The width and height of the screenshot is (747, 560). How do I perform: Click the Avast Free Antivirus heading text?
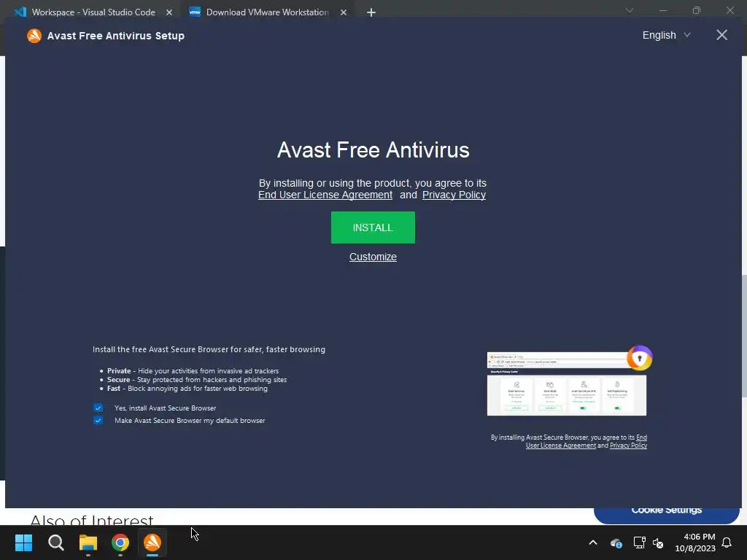(373, 150)
